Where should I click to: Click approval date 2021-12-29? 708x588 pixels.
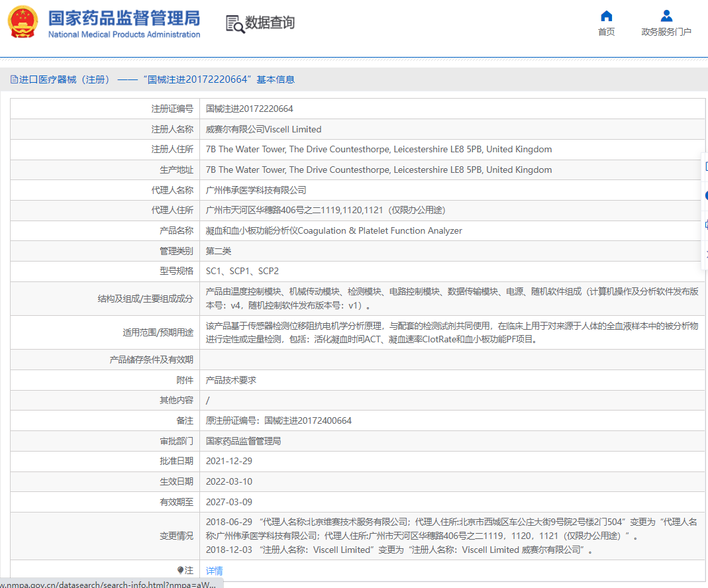(x=229, y=461)
